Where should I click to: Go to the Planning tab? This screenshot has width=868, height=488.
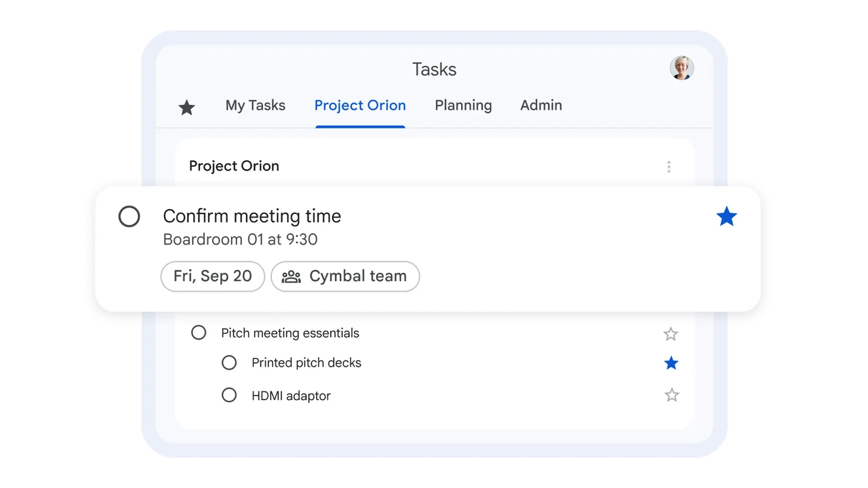(x=464, y=105)
